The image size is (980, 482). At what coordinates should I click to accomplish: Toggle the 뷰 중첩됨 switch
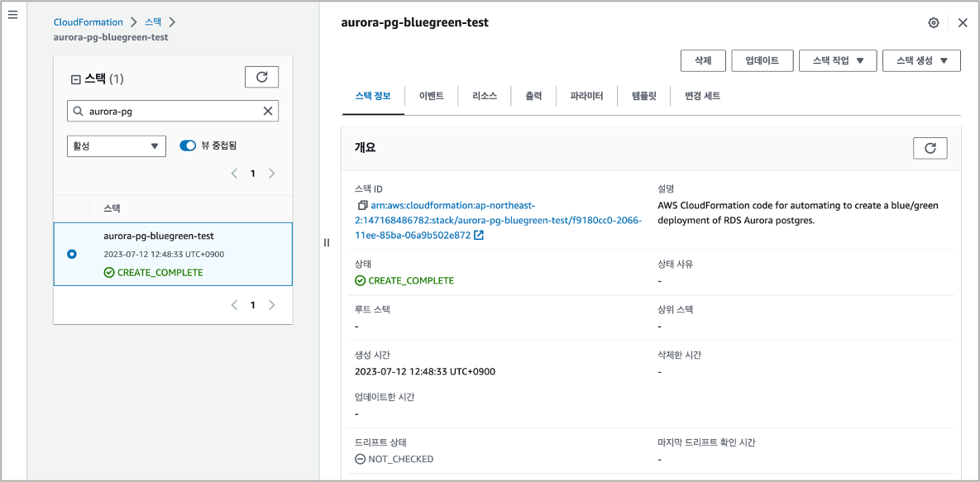click(188, 146)
